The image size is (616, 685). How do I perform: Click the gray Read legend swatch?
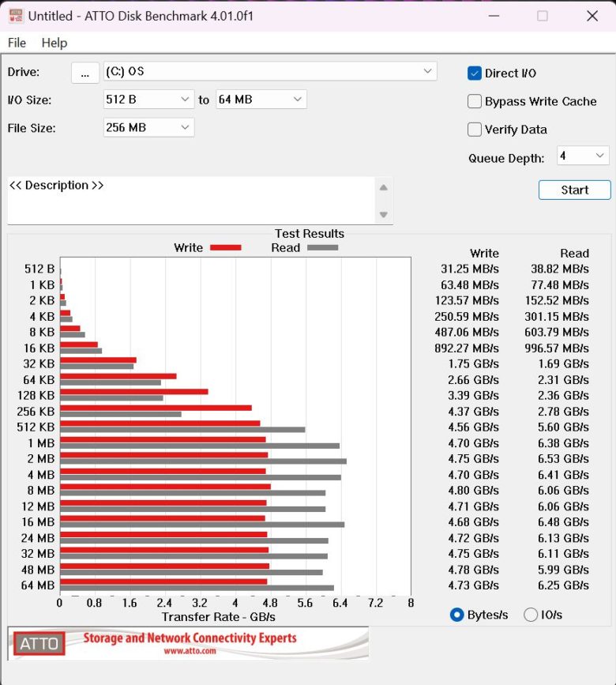click(323, 248)
